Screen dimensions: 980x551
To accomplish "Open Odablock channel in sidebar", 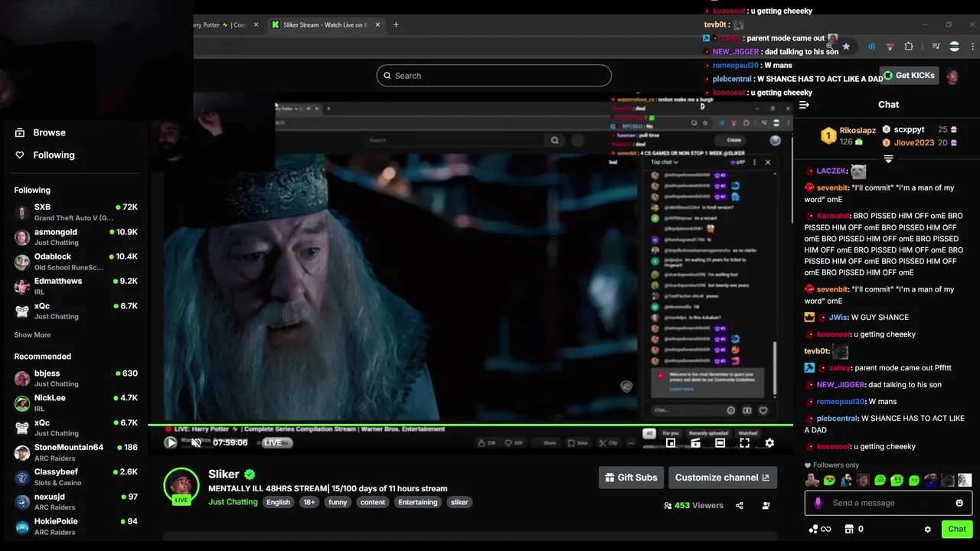I will [x=76, y=262].
